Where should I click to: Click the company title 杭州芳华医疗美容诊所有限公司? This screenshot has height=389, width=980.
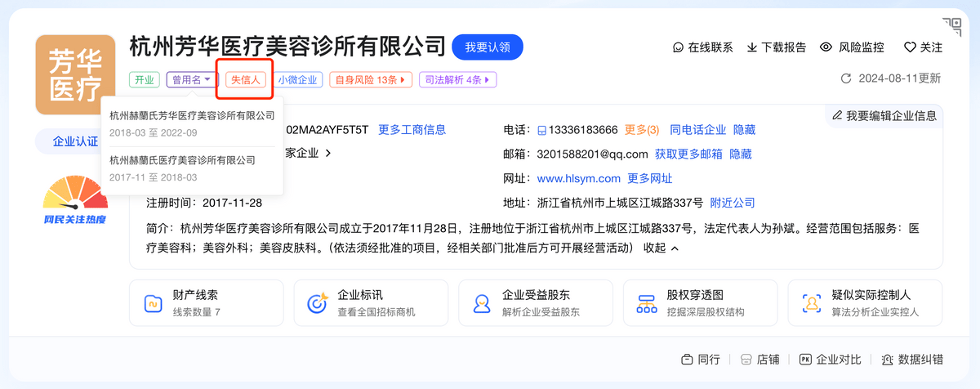pos(287,47)
